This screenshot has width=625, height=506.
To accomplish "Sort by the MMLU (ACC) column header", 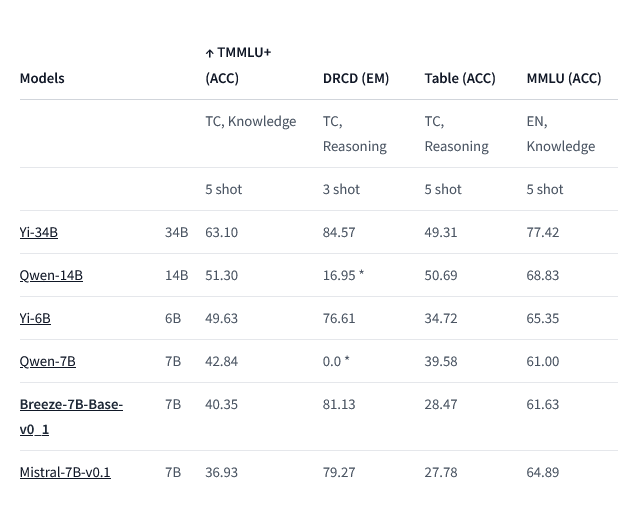I will [x=564, y=78].
